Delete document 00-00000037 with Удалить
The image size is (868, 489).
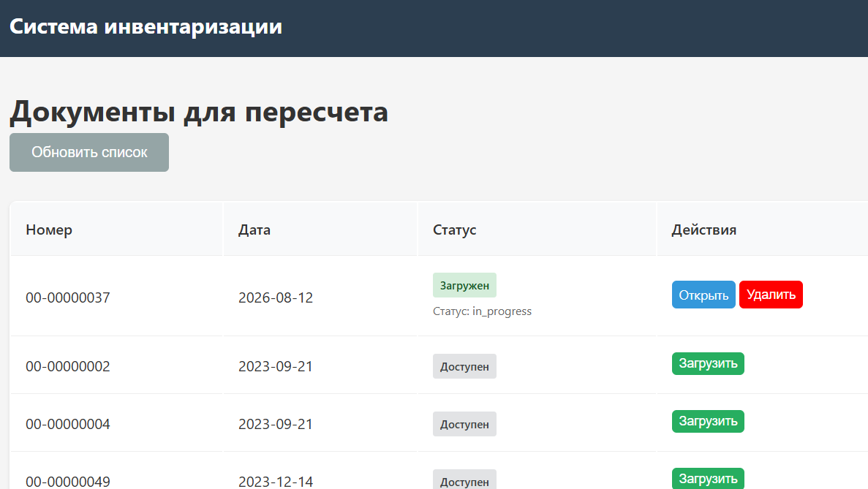(771, 295)
